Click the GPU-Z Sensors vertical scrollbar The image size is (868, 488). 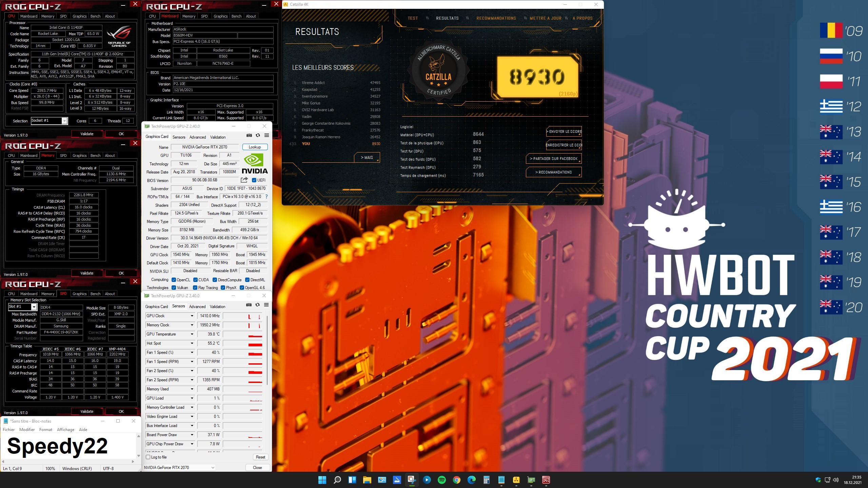click(267, 351)
